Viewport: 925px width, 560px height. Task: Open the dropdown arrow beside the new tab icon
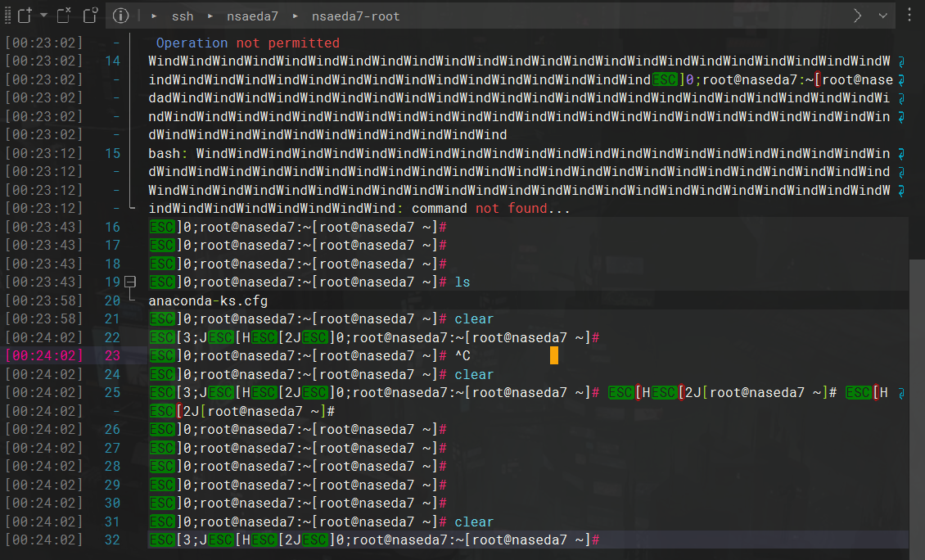pos(43,16)
